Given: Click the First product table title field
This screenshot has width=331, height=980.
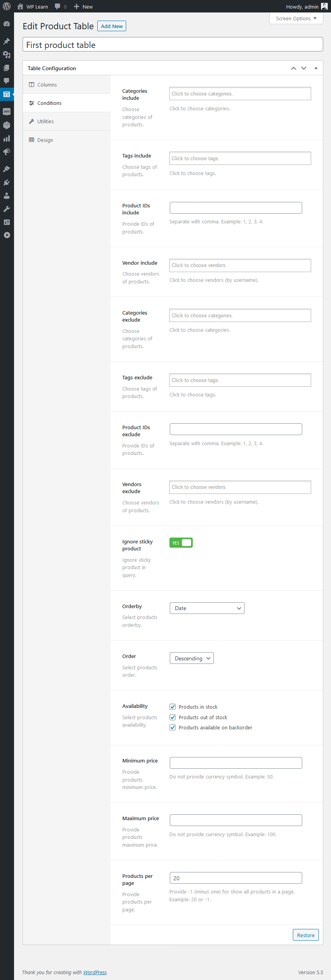Looking at the screenshot, I should [x=173, y=44].
